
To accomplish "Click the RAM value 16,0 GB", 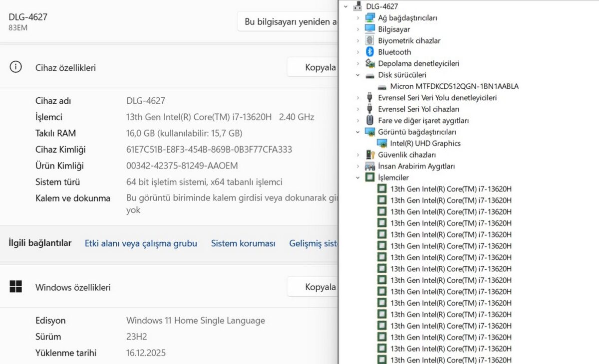I will pos(184,133).
